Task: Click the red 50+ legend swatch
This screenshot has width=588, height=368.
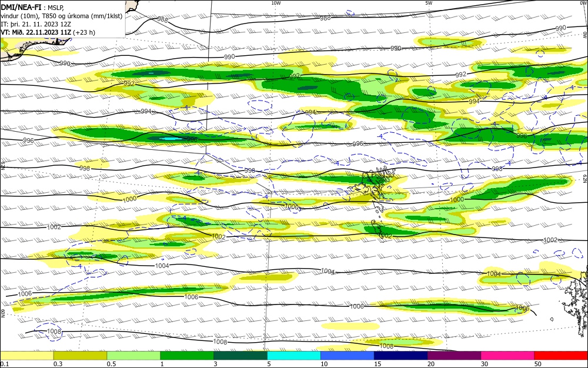Action: click(561, 356)
